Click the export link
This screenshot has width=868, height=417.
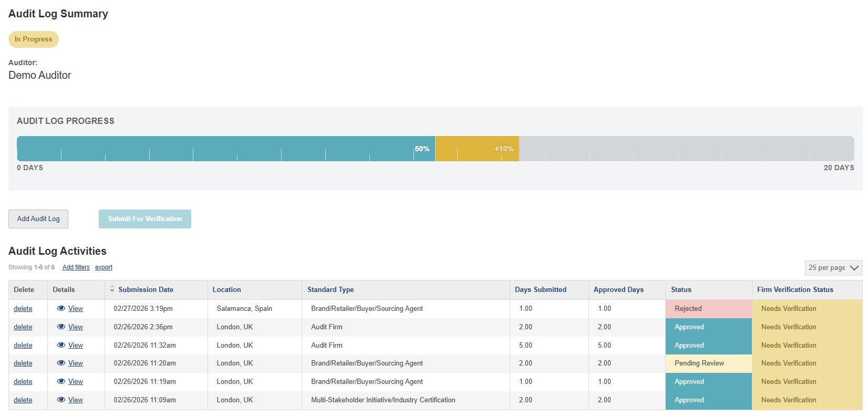point(104,267)
